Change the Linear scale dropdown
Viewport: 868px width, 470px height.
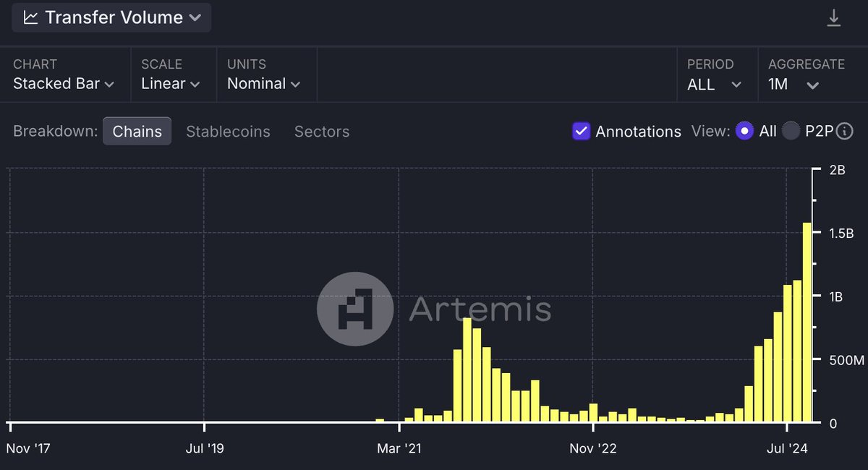click(x=170, y=84)
